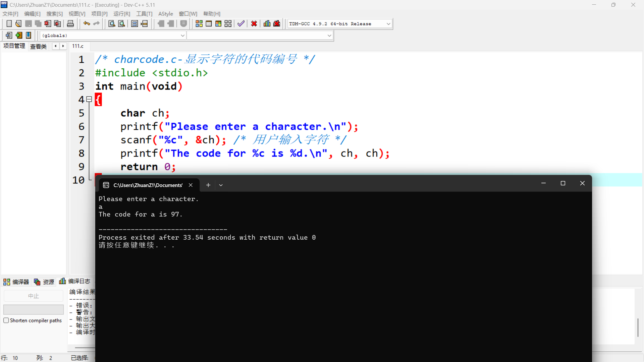Switch to the 查看类 side tab

tap(38, 46)
